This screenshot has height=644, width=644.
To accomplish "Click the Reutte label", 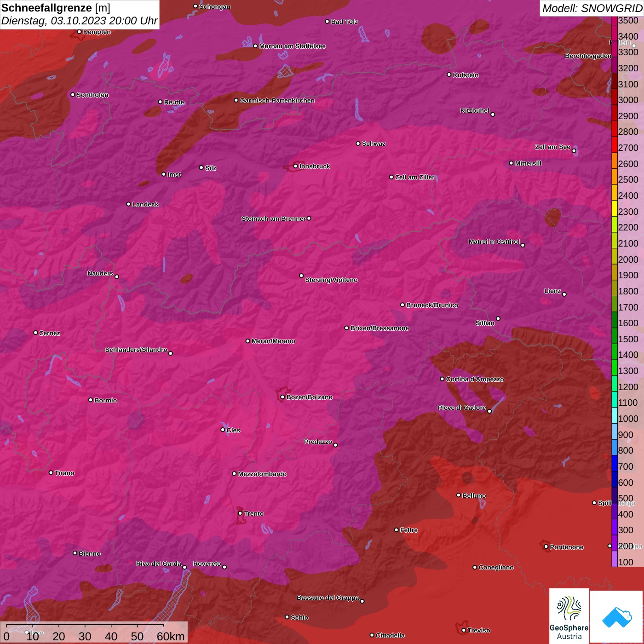I will [x=174, y=102].
